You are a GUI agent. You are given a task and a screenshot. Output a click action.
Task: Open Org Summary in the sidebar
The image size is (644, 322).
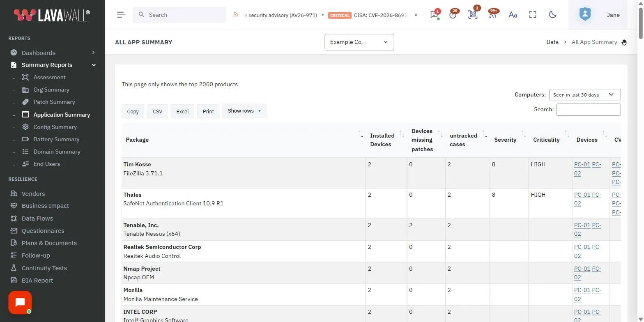[x=51, y=90]
